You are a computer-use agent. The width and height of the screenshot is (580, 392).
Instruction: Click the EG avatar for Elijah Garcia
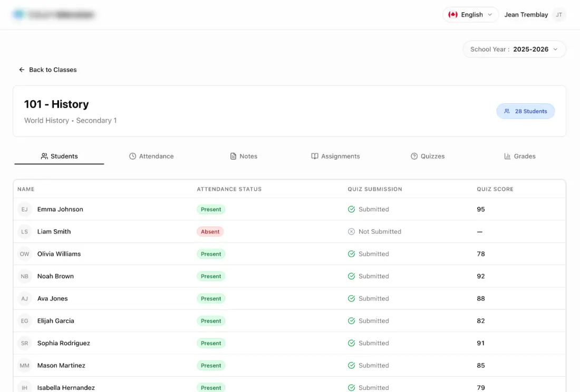[x=24, y=321]
